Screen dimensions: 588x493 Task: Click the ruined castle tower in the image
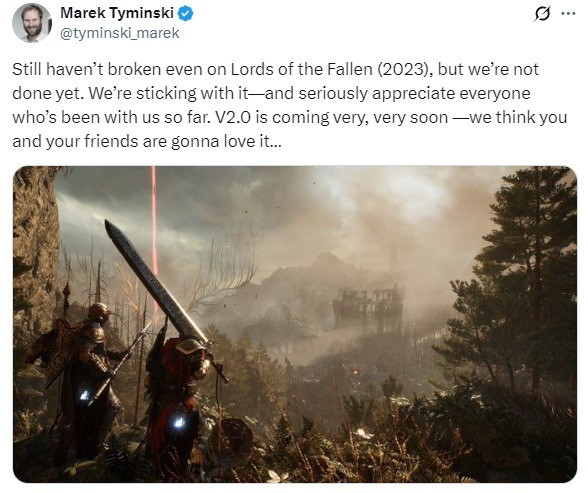(368, 309)
